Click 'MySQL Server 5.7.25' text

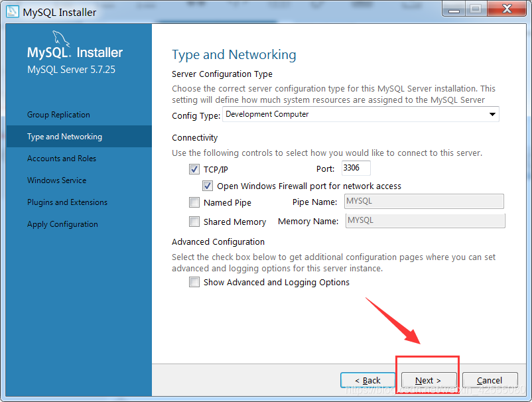(71, 70)
